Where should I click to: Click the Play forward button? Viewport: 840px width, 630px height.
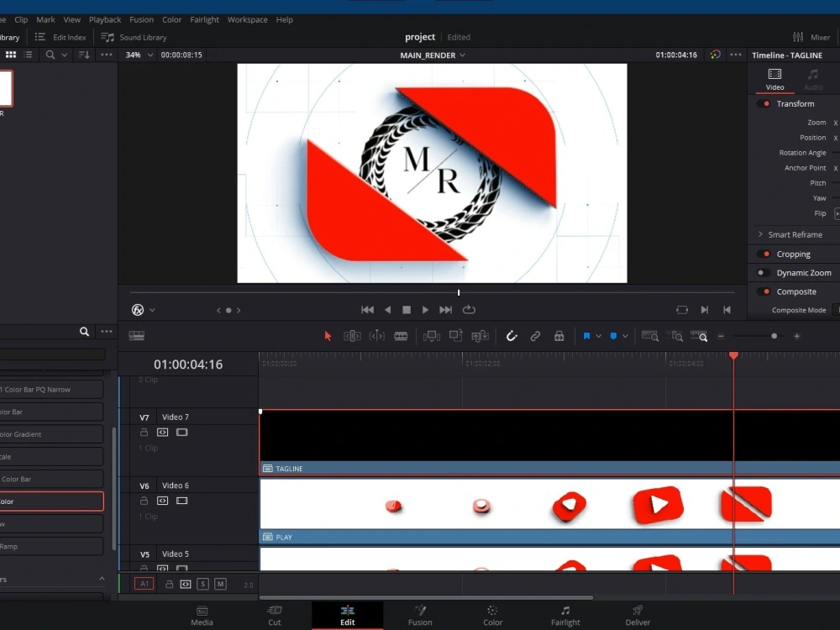(x=425, y=310)
